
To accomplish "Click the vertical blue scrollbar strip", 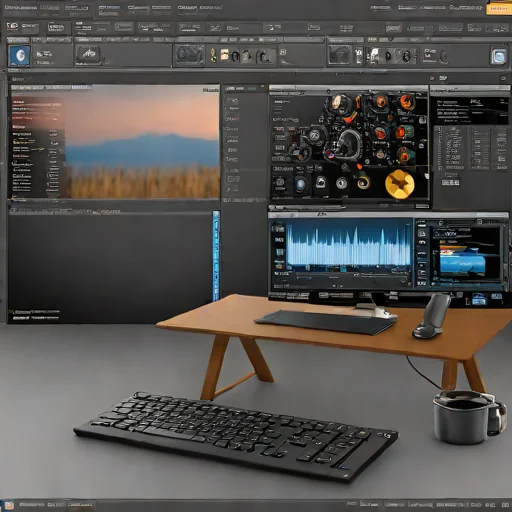I will [x=216, y=256].
